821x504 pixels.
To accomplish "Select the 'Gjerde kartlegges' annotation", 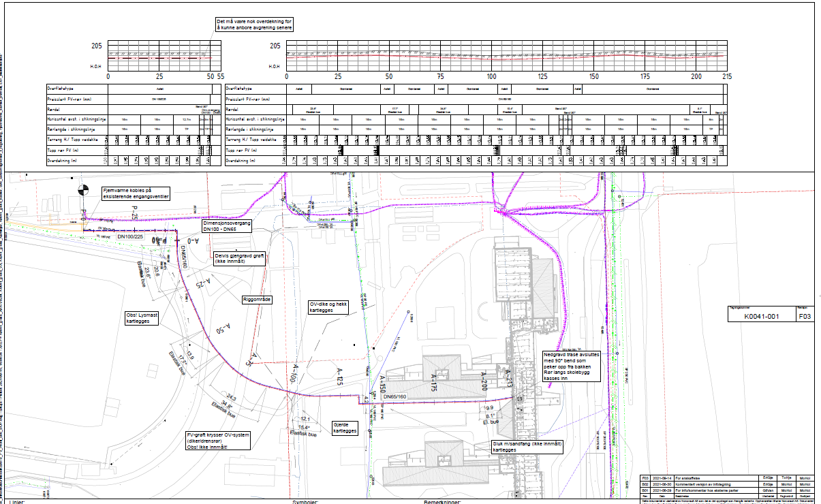I will click(345, 427).
